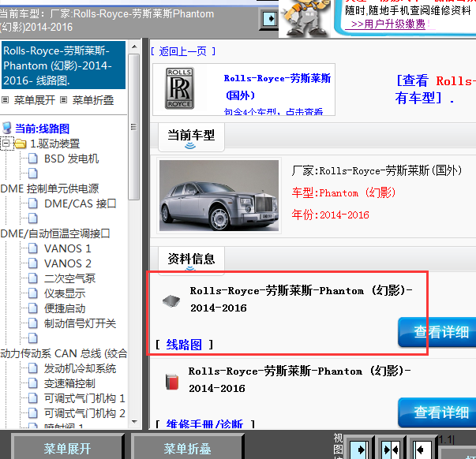Viewport: 476px width, 459px height.
Task: Open the 维修手册/诊断 link
Action: pos(204,424)
